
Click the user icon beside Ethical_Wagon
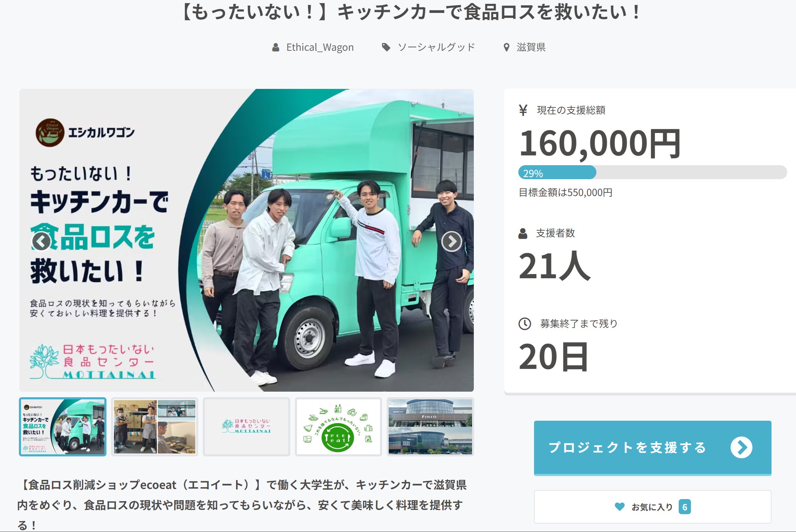tap(276, 47)
